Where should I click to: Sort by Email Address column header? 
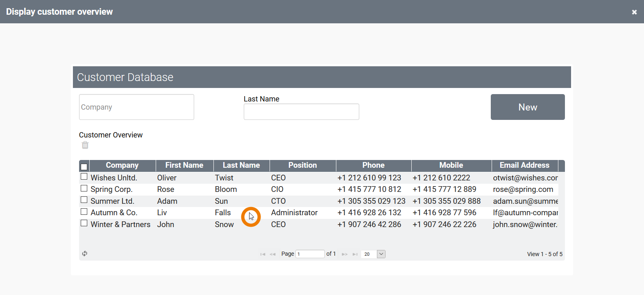click(525, 165)
